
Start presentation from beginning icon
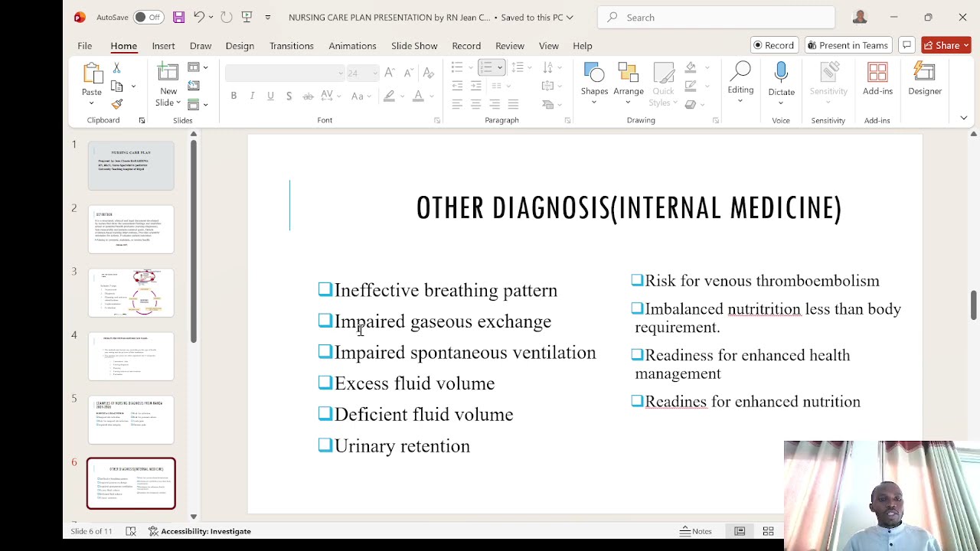click(247, 17)
